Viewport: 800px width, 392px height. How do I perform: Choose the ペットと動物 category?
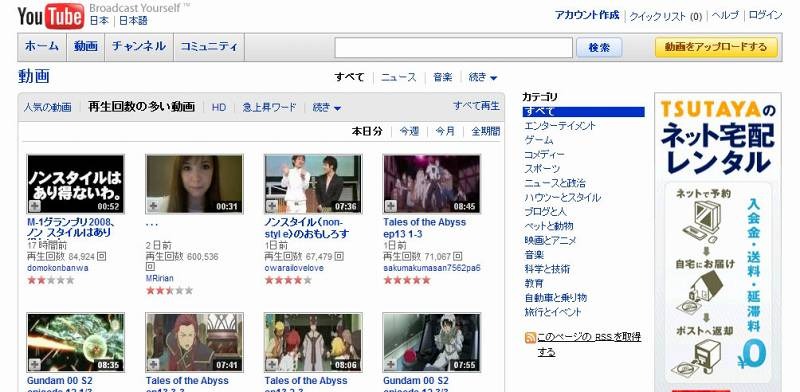pos(549,226)
